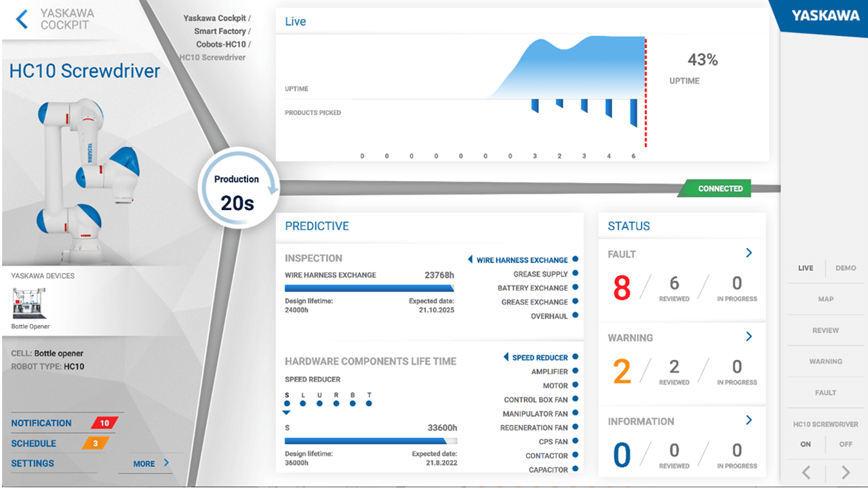Open SETTINGS section
Image resolution: width=868 pixels, height=488 pixels.
(x=33, y=464)
